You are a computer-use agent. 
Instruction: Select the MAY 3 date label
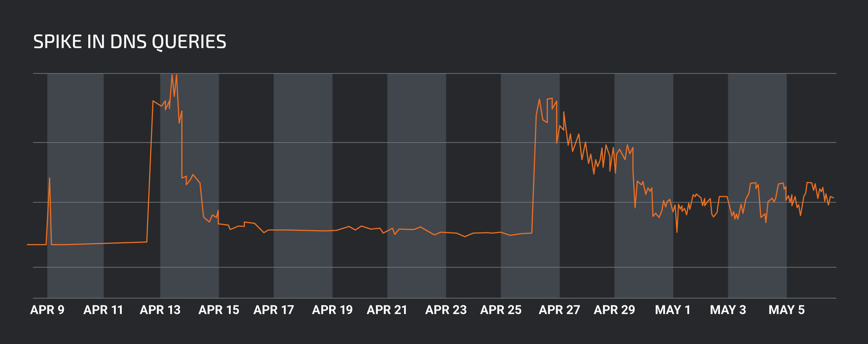point(728,310)
